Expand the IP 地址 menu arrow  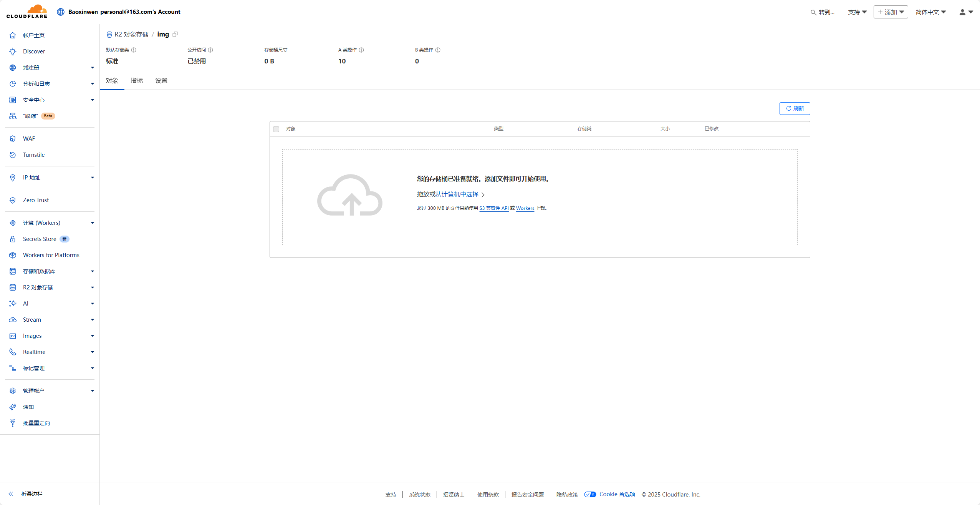click(93, 178)
